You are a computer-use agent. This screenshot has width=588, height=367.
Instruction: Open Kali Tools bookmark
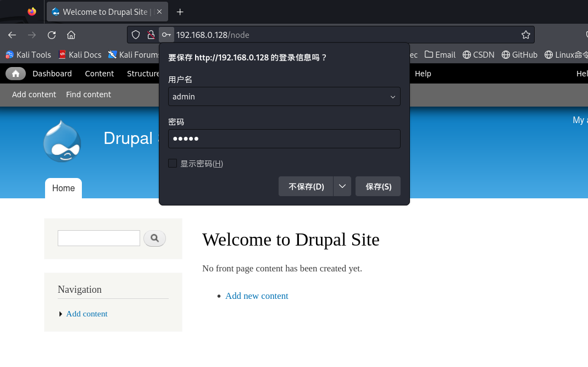29,55
